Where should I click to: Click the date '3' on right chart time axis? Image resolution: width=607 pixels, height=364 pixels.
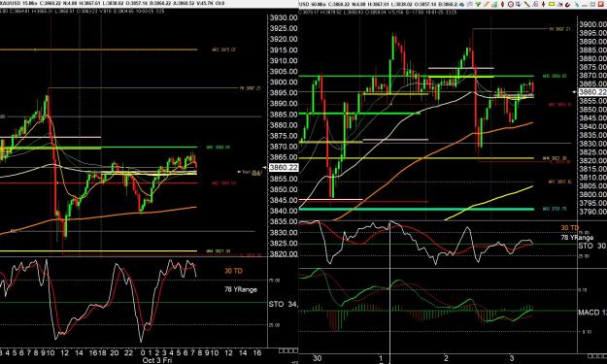point(512,358)
